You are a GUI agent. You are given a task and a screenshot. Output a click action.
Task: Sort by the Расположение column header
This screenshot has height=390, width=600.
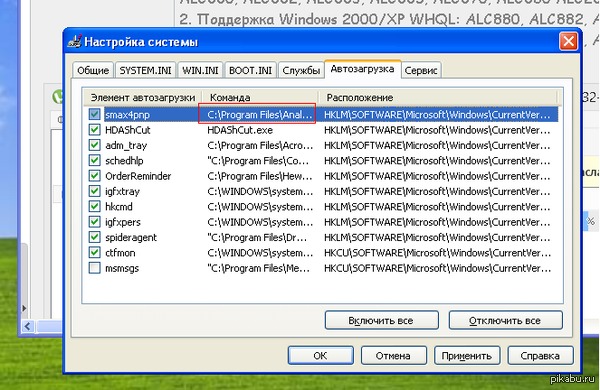[x=438, y=97]
